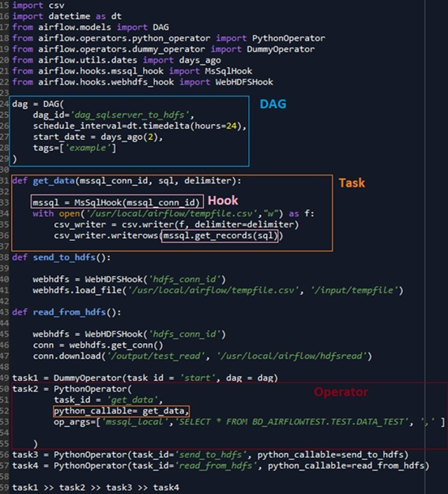Click the 'with open' tempfile.csv line
448x494 pixels.
pyautogui.click(x=173, y=213)
